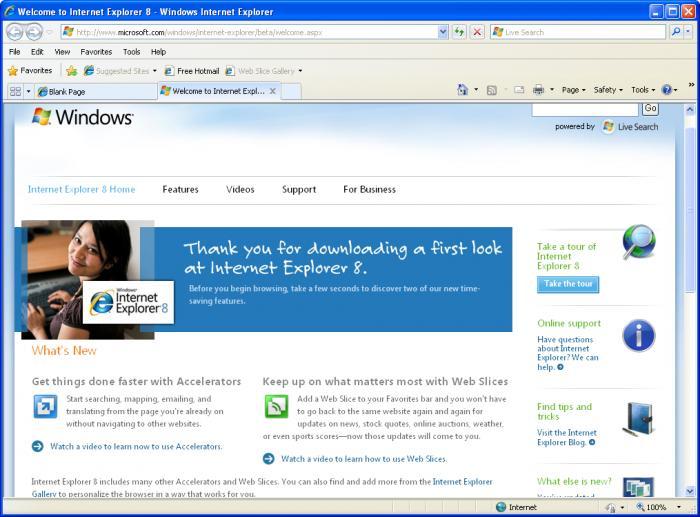700x517 pixels.
Task: Expand the address bar autocomplete dropdown
Action: (443, 32)
